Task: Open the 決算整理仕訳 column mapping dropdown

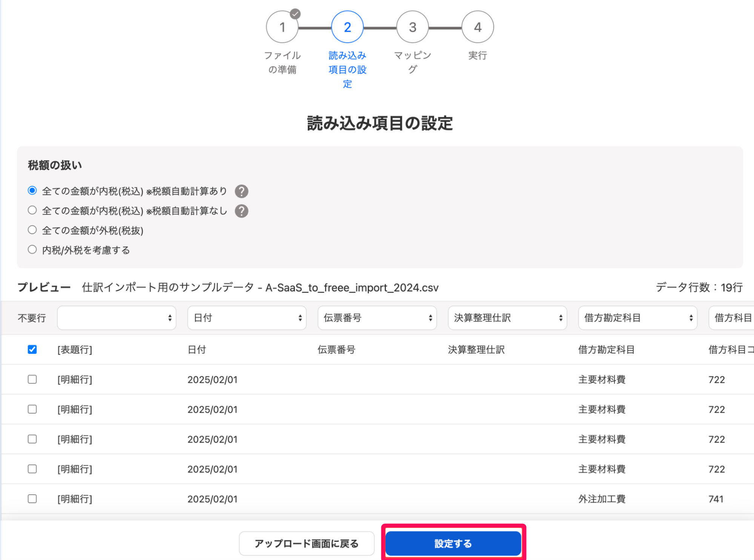Action: [x=507, y=318]
